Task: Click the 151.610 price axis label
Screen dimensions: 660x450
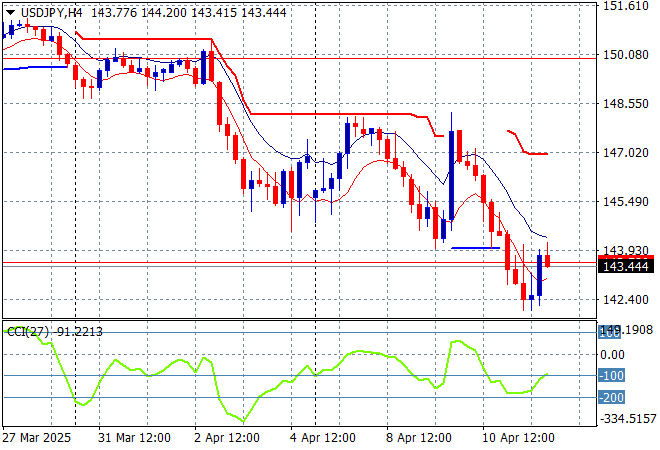Action: coord(625,6)
